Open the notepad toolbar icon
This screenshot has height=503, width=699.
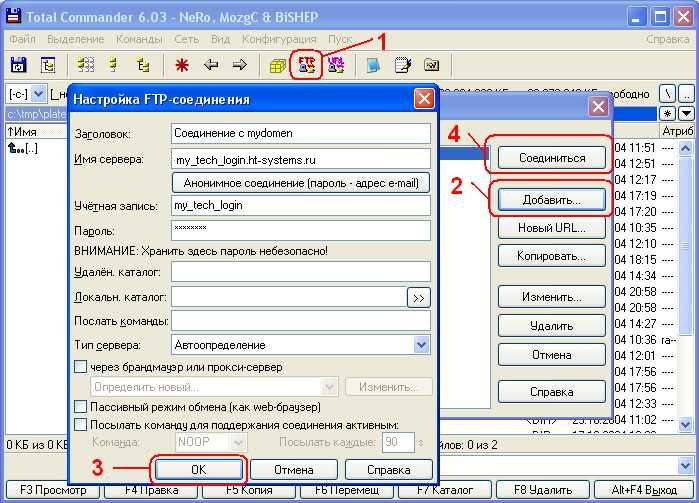(403, 65)
